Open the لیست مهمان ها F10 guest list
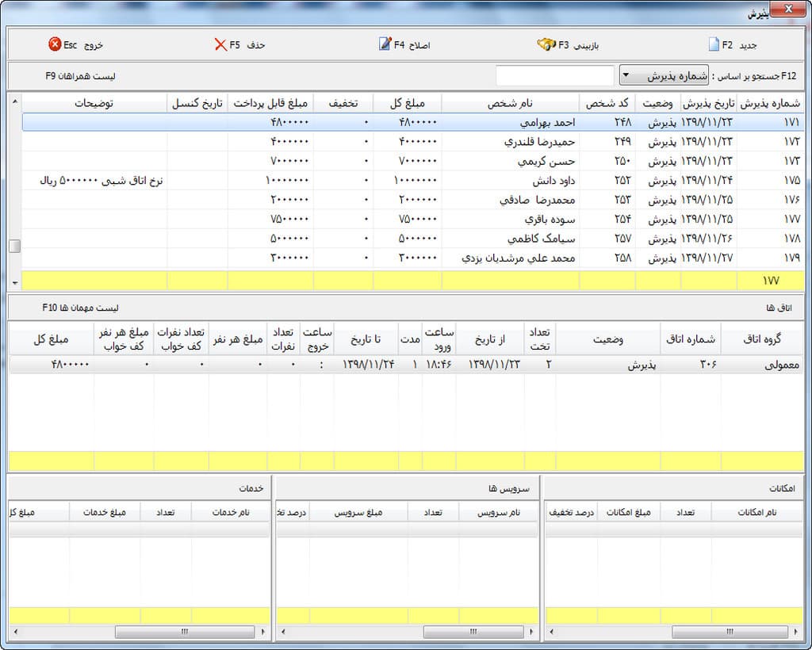The image size is (812, 650). 80,308
